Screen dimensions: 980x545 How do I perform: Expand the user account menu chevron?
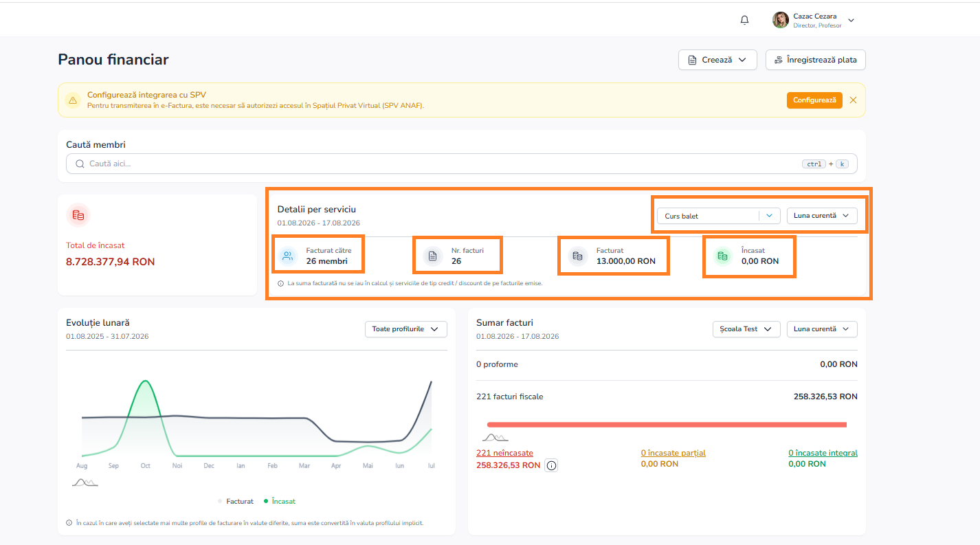coord(851,21)
